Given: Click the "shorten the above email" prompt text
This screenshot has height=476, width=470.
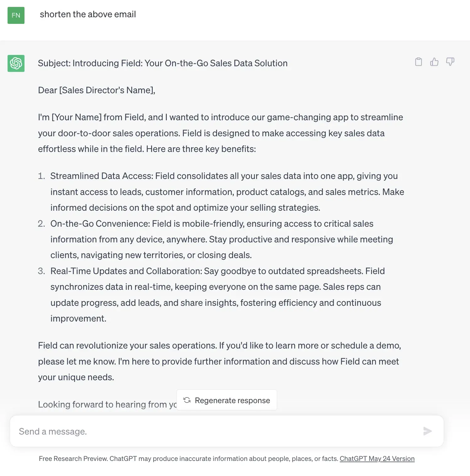Looking at the screenshot, I should [88, 14].
